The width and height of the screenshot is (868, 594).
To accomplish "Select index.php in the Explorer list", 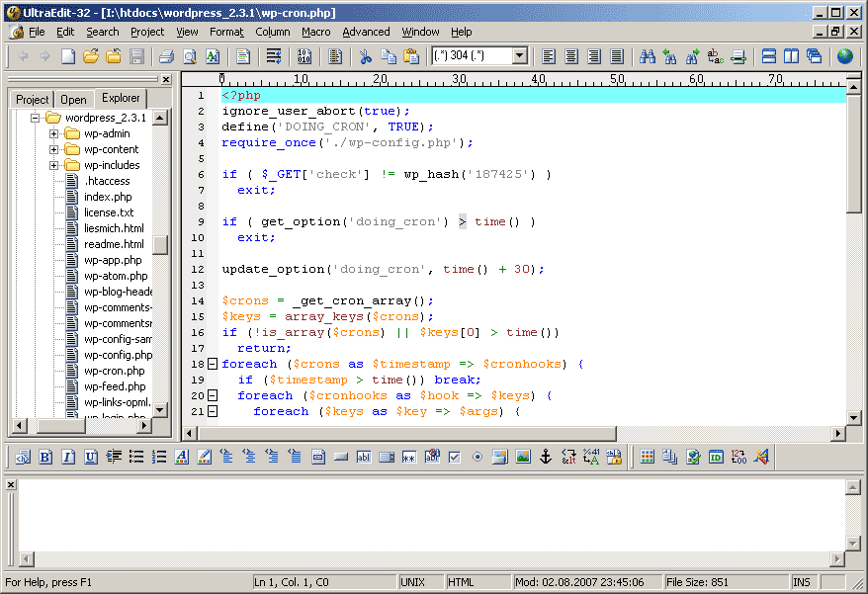I will (107, 197).
